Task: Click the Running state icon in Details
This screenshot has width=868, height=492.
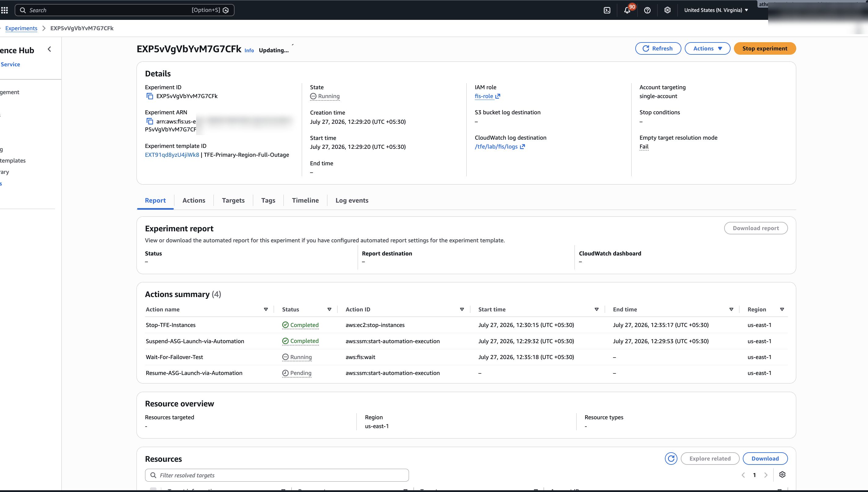Action: tap(313, 96)
